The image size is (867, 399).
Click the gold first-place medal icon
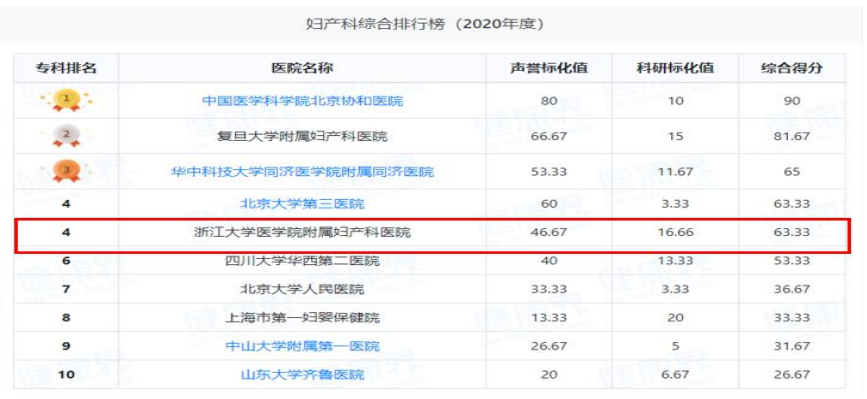[66, 100]
